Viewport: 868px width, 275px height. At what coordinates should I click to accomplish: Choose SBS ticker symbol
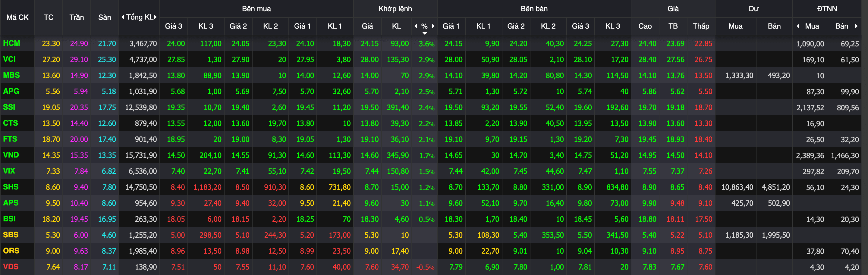11,235
